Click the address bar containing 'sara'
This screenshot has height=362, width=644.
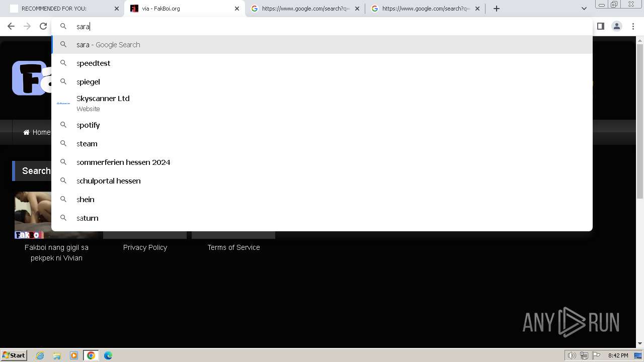(x=322, y=26)
